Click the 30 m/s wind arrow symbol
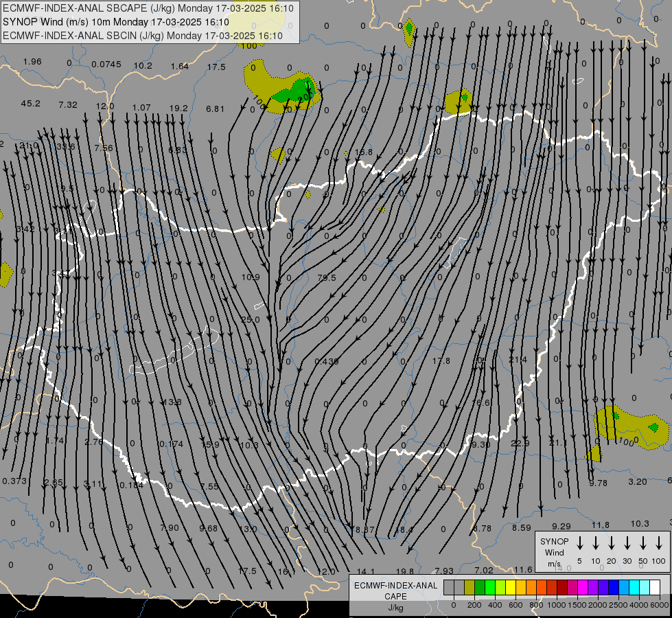This screenshot has height=618, width=672. click(627, 543)
